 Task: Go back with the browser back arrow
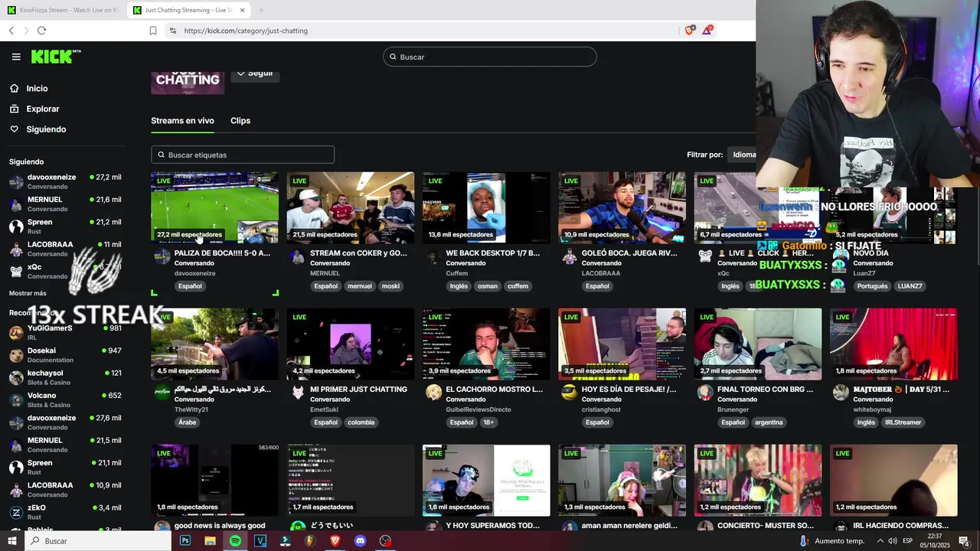pyautogui.click(x=11, y=31)
